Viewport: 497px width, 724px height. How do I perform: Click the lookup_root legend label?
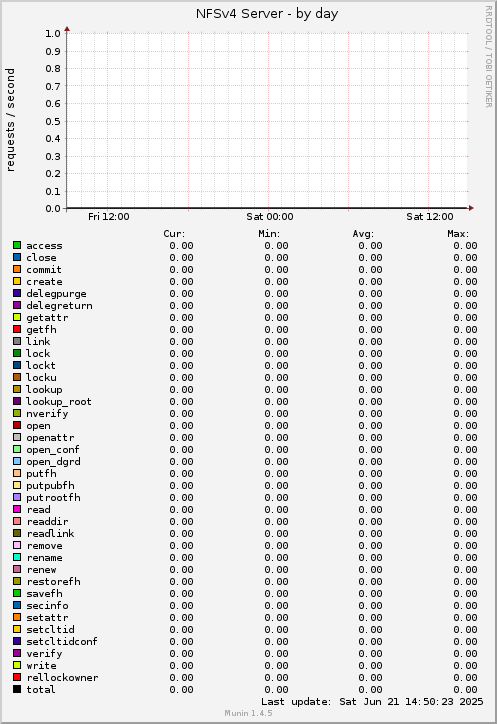59,402
